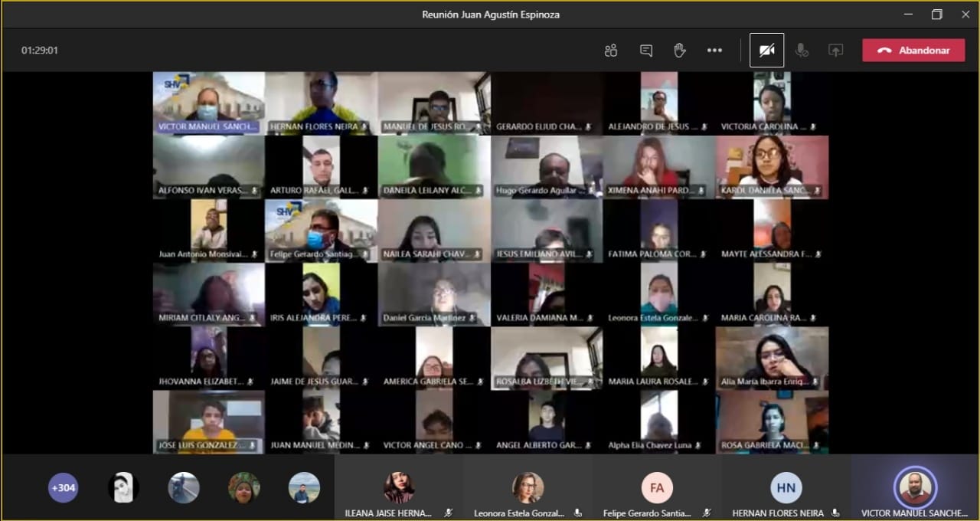Restore down the Teams window
Viewport: 980px width, 521px height.
tap(936, 15)
